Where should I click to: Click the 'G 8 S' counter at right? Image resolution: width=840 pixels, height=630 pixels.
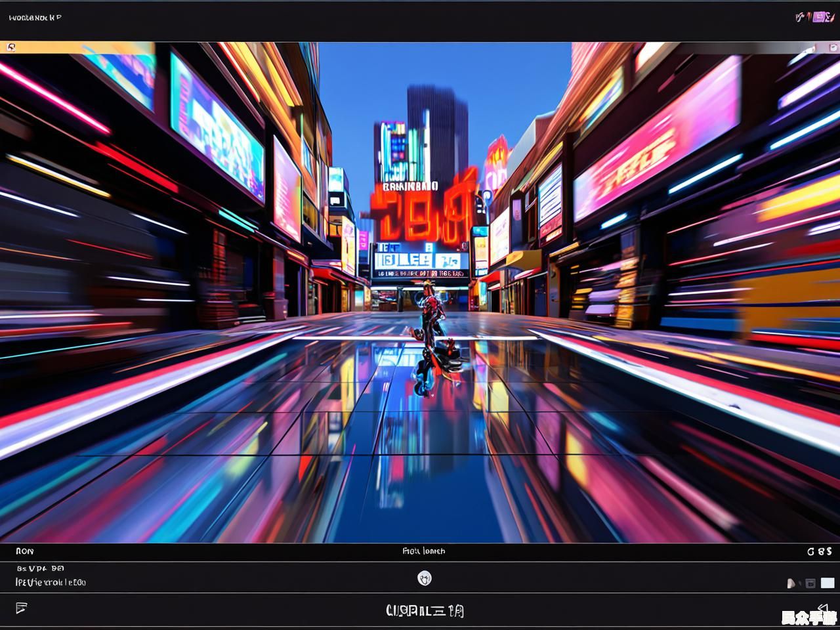point(819,551)
